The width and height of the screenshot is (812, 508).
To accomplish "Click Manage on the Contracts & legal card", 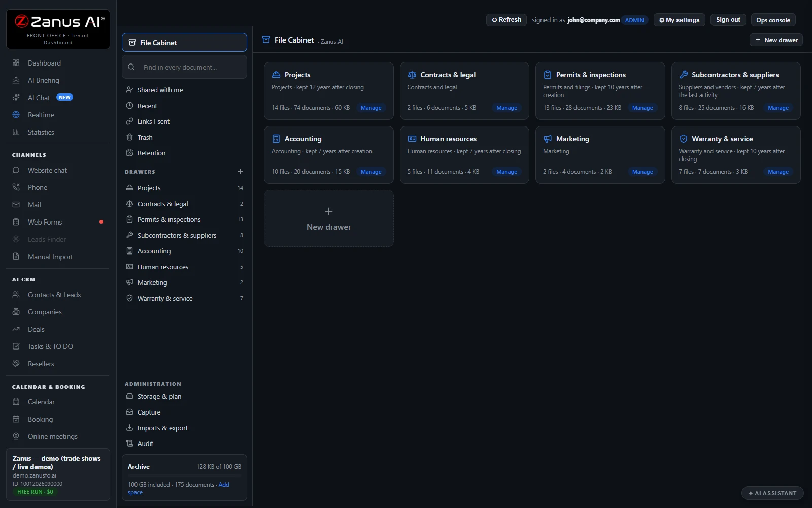I will (506, 108).
